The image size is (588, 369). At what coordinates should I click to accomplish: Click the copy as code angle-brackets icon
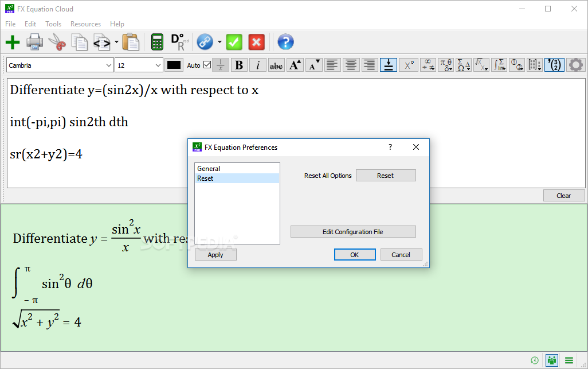(102, 42)
